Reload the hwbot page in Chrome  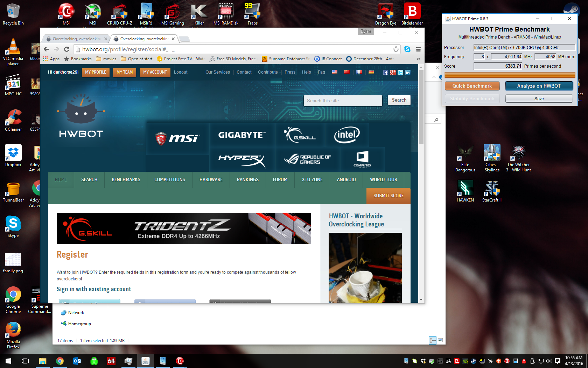pos(67,49)
